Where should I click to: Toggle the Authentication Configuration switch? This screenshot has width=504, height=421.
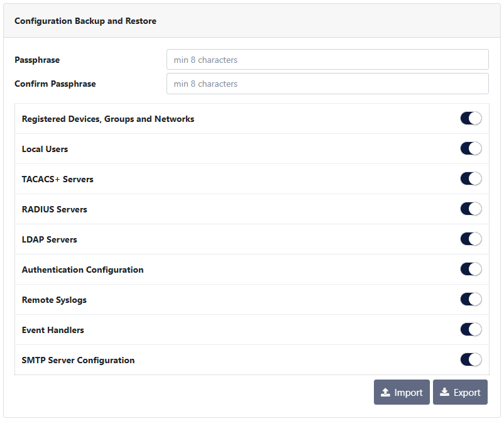coord(471,269)
